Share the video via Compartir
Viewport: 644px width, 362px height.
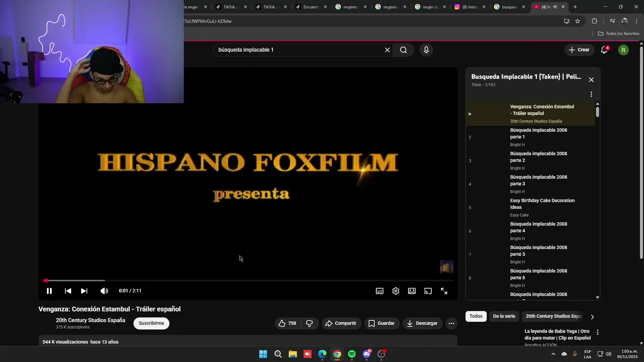click(x=341, y=323)
